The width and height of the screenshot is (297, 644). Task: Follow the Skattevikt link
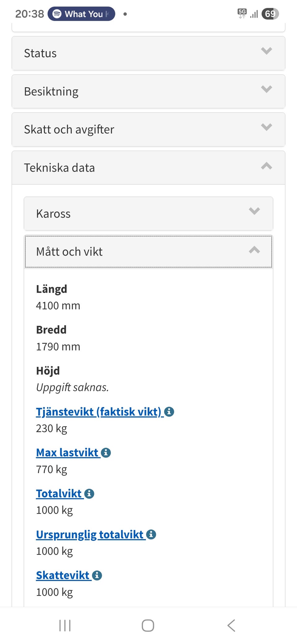(62, 575)
